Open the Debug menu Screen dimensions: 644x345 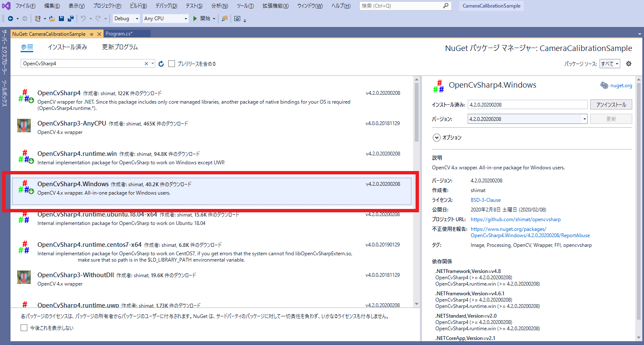[x=166, y=6]
